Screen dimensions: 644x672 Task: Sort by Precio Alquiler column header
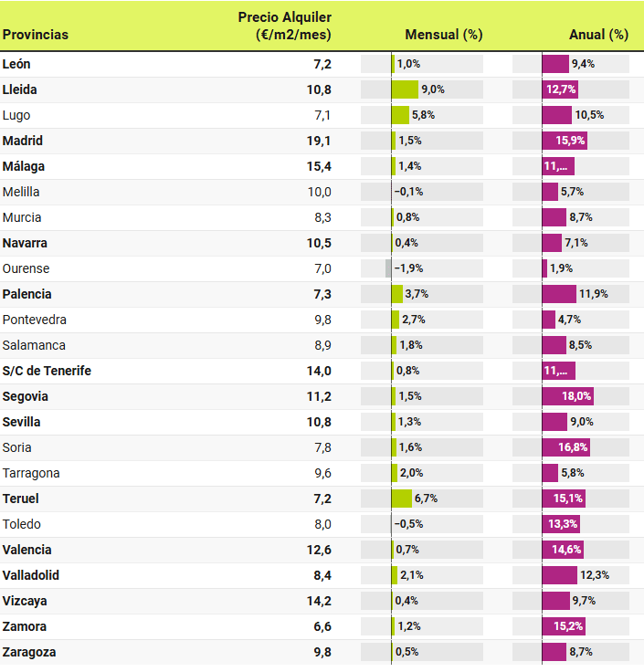click(284, 26)
